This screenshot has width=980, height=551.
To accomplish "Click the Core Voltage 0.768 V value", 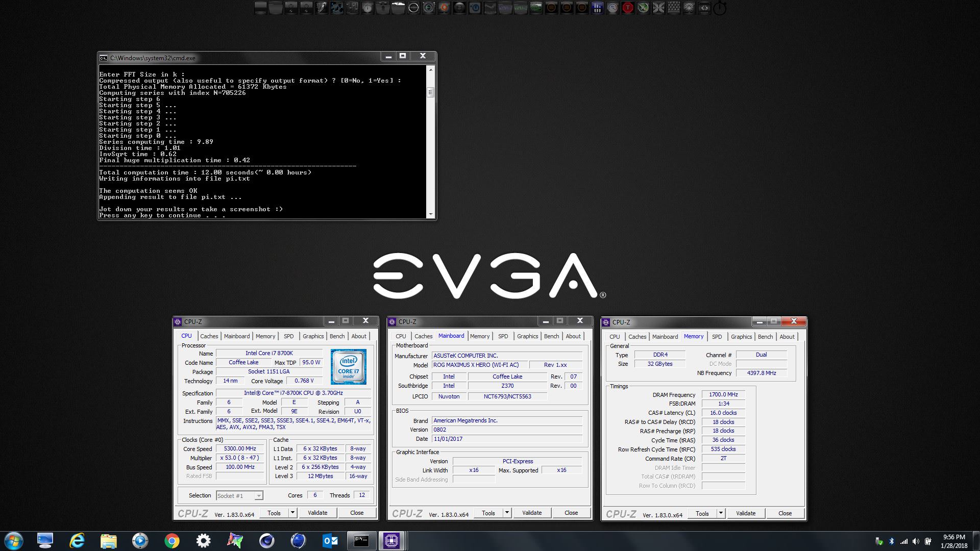I will point(304,381).
